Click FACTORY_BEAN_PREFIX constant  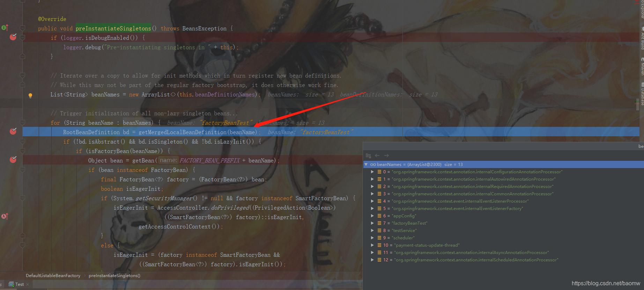210,160
